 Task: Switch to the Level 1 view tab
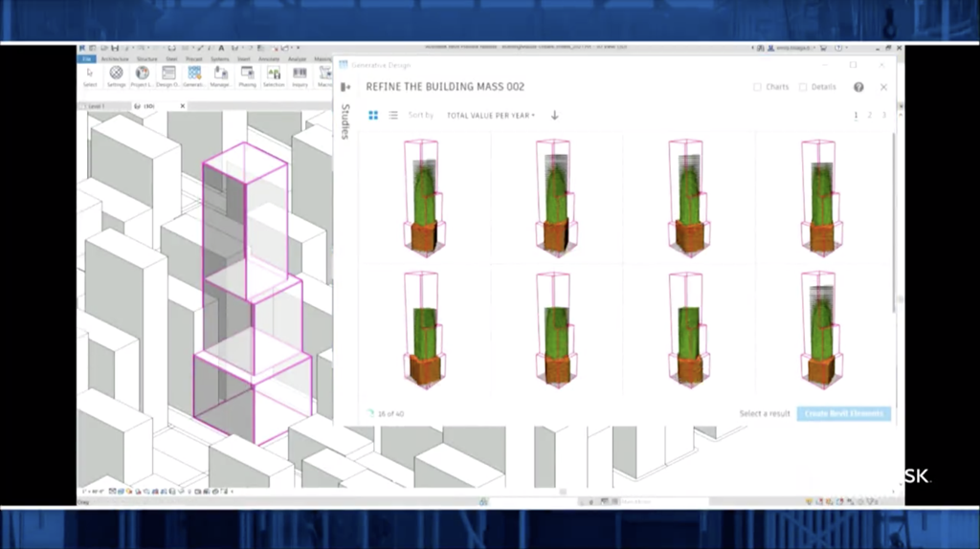coord(97,106)
